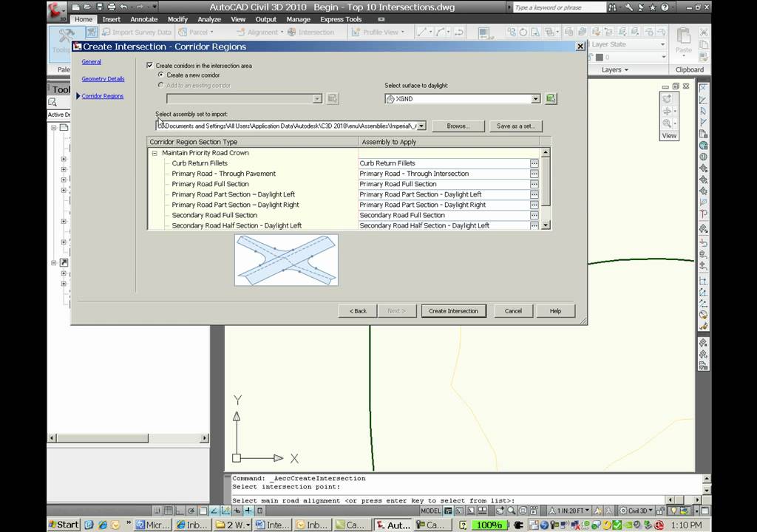This screenshot has height=532, width=757.
Task: Switch to the Analyze ribbon tab
Action: (209, 19)
